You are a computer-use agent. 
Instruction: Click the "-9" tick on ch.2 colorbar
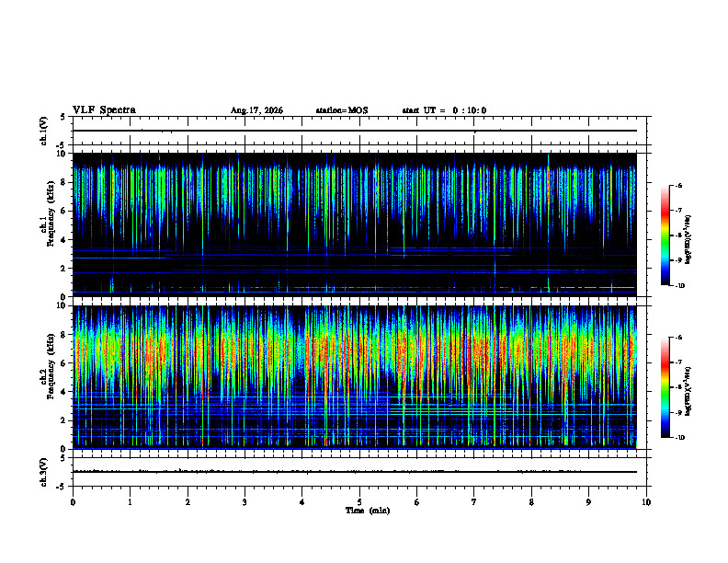(x=678, y=412)
